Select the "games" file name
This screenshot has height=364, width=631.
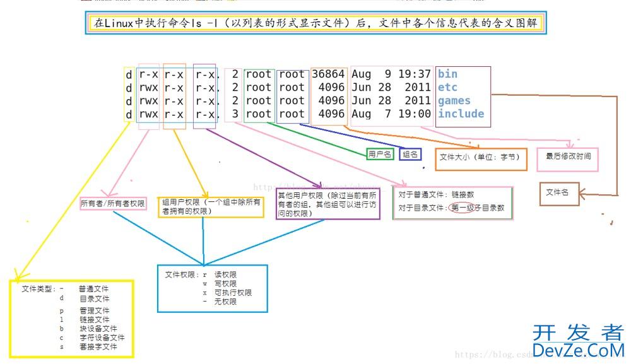[454, 100]
